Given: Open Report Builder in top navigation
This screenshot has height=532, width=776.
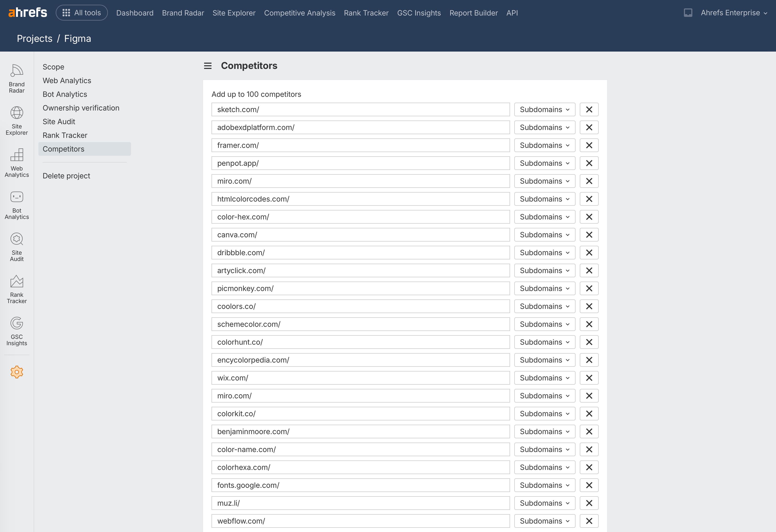Looking at the screenshot, I should [473, 13].
